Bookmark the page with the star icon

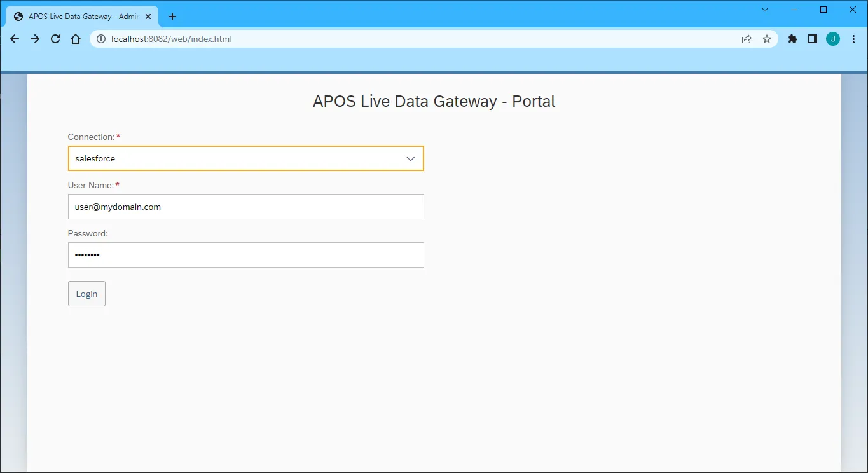[x=766, y=39]
